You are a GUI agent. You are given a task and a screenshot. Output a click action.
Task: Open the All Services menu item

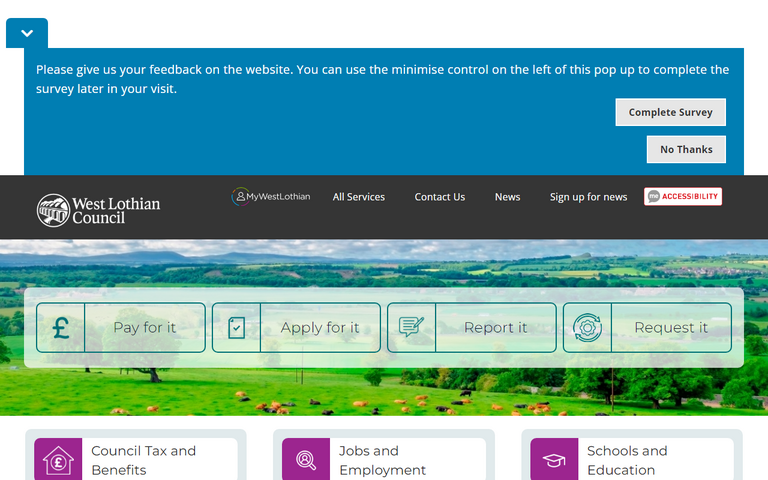(x=359, y=197)
